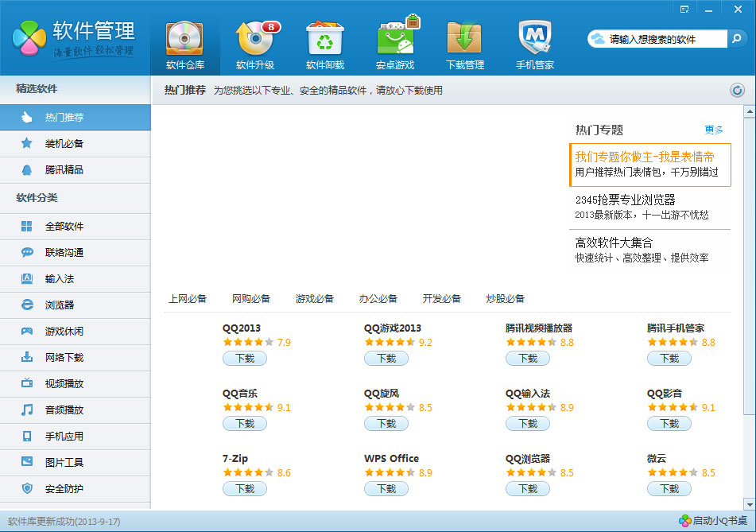Download 腾讯手机管家
Image resolution: width=756 pixels, height=532 pixels.
pyautogui.click(x=669, y=359)
